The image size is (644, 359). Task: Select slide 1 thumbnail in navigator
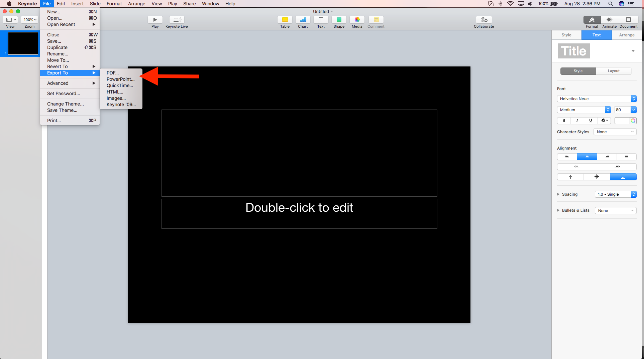click(23, 43)
